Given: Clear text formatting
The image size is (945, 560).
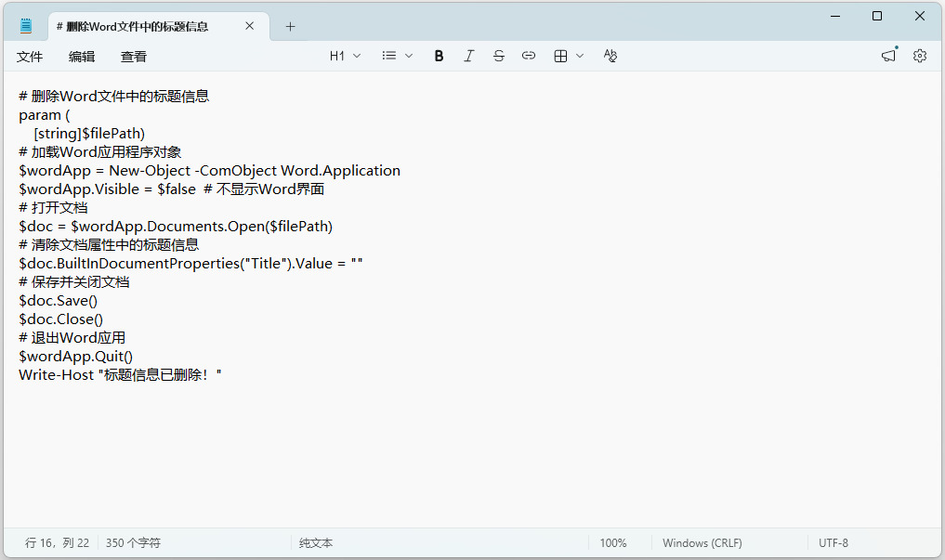Looking at the screenshot, I should 610,56.
